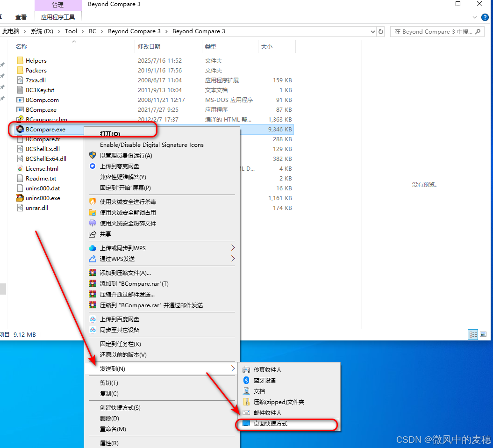The height and width of the screenshot is (448, 493).
Task: Click the 蓝牙设备 Bluetooth icon
Action: point(246,380)
